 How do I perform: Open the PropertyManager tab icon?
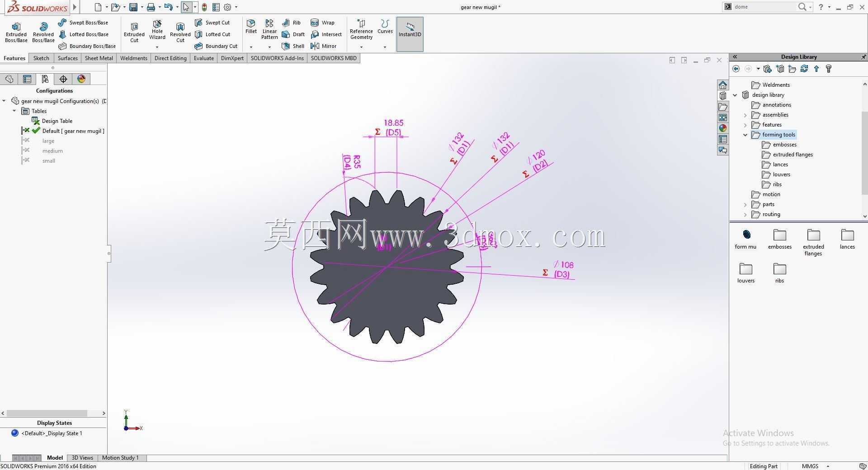pos(27,79)
